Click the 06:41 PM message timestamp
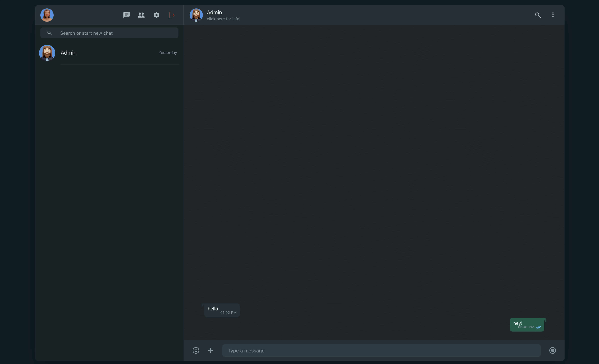The height and width of the screenshot is (364, 599). click(x=526, y=327)
